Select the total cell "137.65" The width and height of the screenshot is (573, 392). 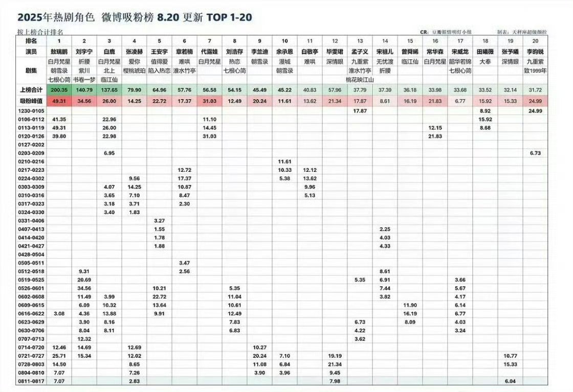[x=109, y=90]
